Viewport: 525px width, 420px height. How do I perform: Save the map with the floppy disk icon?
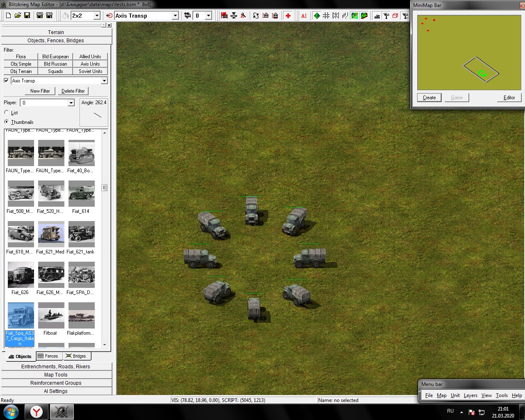tap(27, 16)
